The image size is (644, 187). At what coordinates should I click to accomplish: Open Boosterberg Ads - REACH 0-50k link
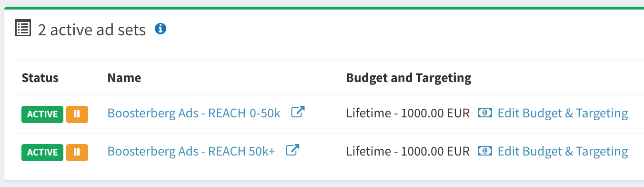[194, 113]
